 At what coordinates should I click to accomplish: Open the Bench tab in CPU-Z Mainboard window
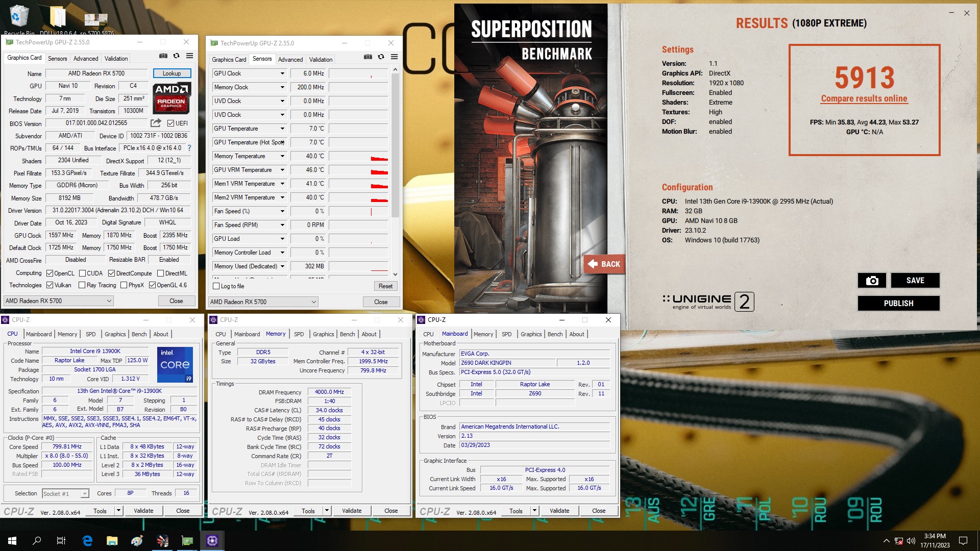pos(555,334)
